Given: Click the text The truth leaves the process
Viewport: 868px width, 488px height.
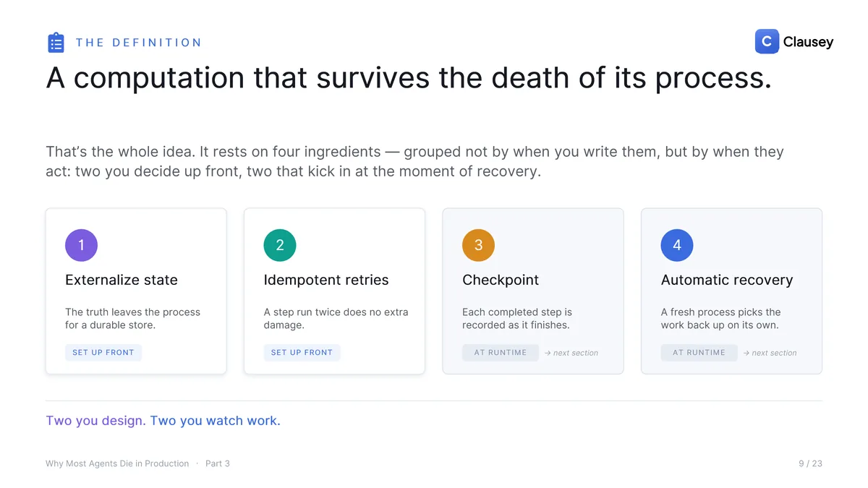Looking at the screenshot, I should pyautogui.click(x=132, y=319).
